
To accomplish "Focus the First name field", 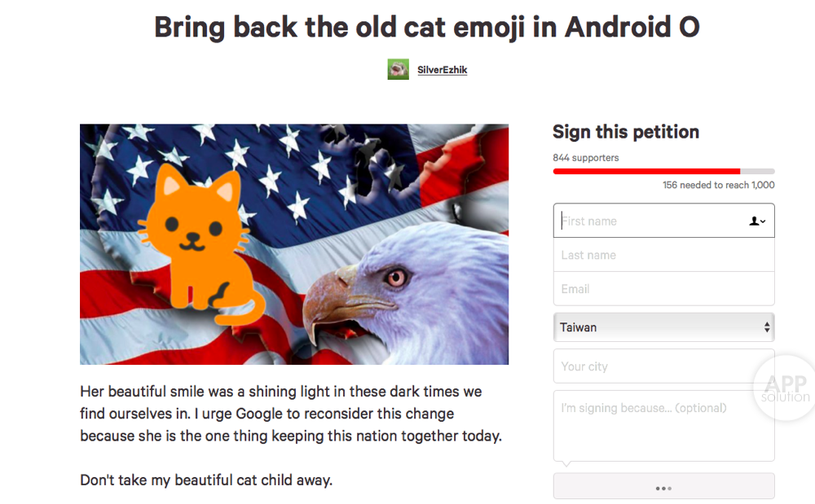I will pyautogui.click(x=652, y=221).
